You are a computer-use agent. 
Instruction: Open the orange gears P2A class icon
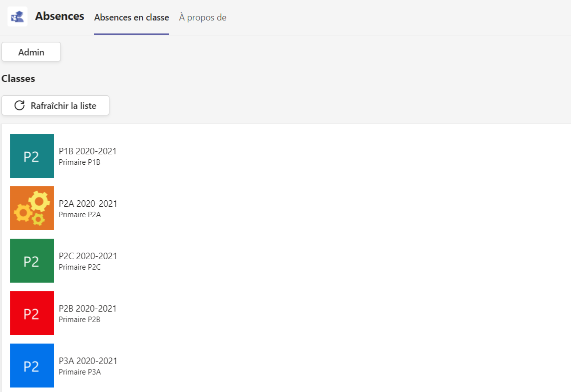(31, 208)
